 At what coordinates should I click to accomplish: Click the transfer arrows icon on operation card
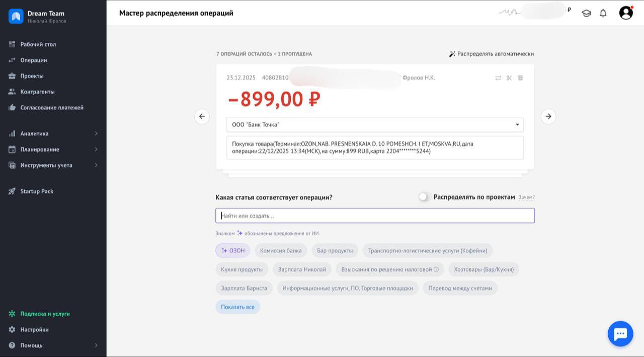(x=498, y=78)
